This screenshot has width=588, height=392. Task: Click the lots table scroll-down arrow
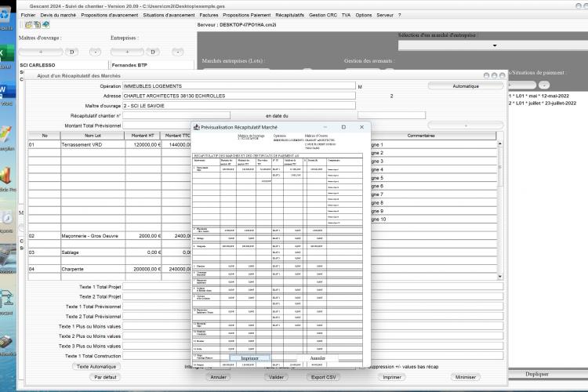499,277
